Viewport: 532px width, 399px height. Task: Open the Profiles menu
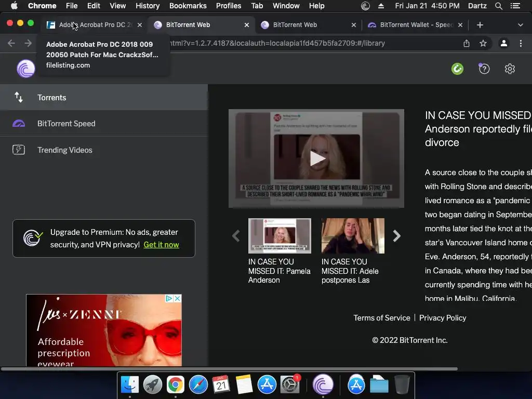(x=229, y=6)
